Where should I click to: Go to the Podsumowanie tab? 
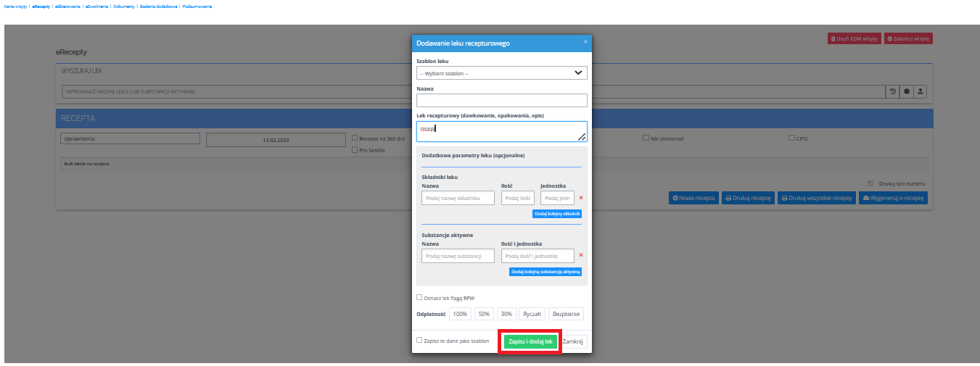197,6
